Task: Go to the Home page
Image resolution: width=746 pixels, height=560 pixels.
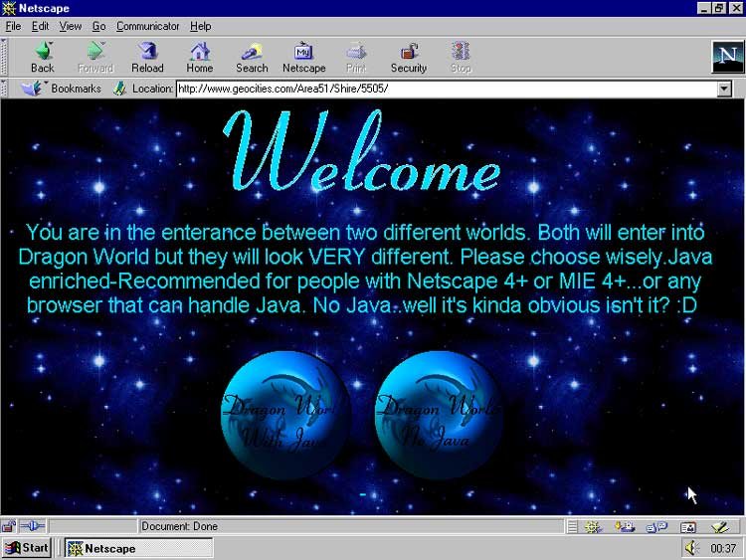Action: (199, 57)
